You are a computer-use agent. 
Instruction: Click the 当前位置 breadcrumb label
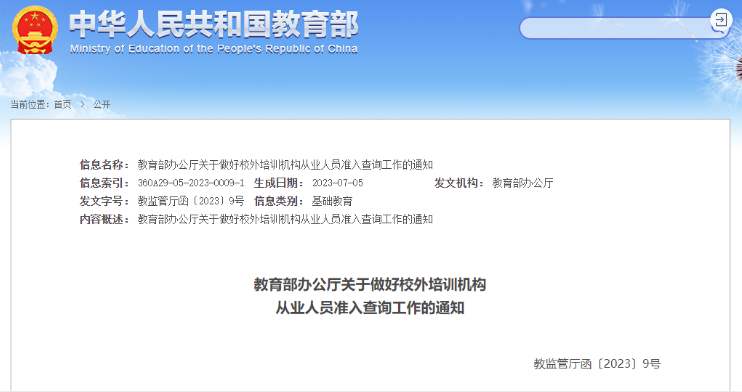(x=30, y=105)
